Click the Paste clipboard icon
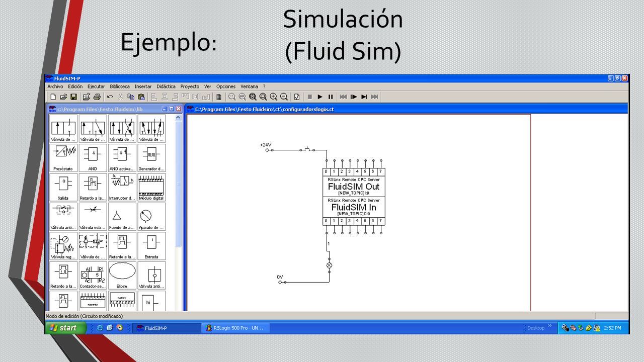The width and height of the screenshot is (644, 362). (141, 97)
